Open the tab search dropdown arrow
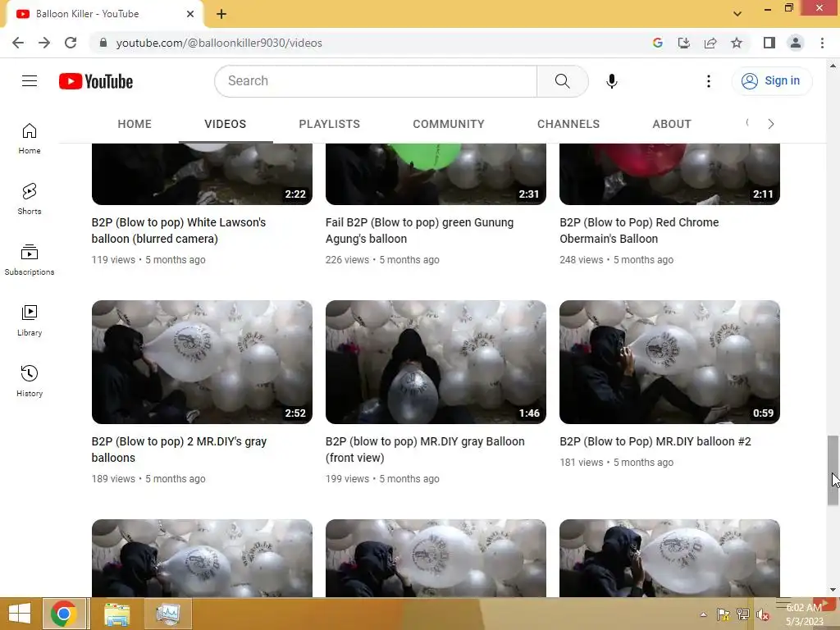The image size is (840, 630). [x=737, y=14]
